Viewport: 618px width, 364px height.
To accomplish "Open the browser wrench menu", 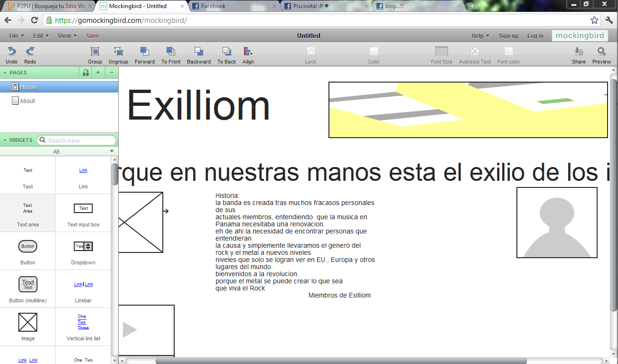I will 609,20.
